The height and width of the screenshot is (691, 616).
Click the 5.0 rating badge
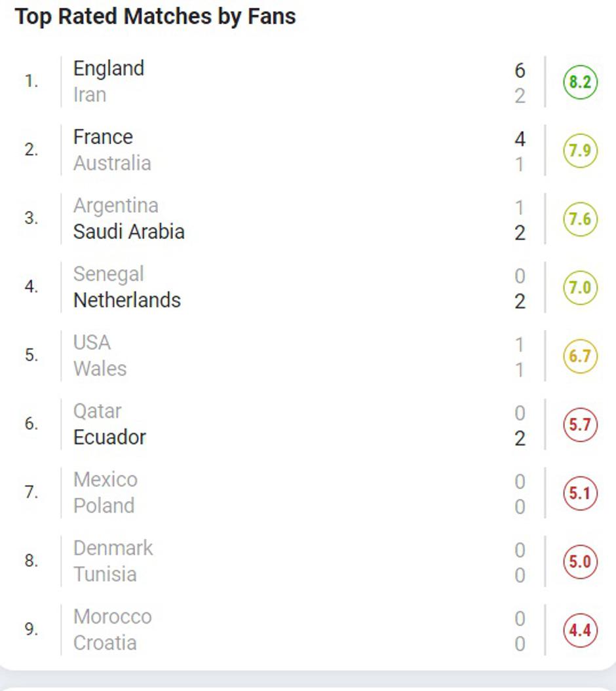click(580, 562)
